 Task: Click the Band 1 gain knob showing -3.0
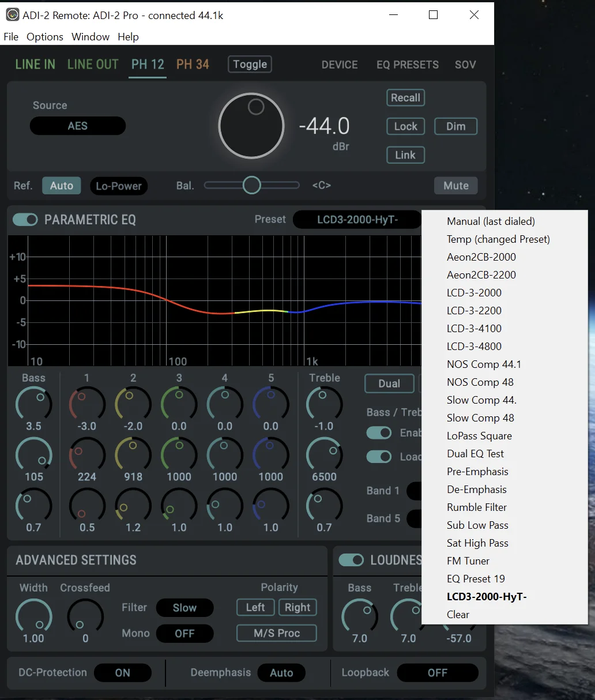point(87,403)
